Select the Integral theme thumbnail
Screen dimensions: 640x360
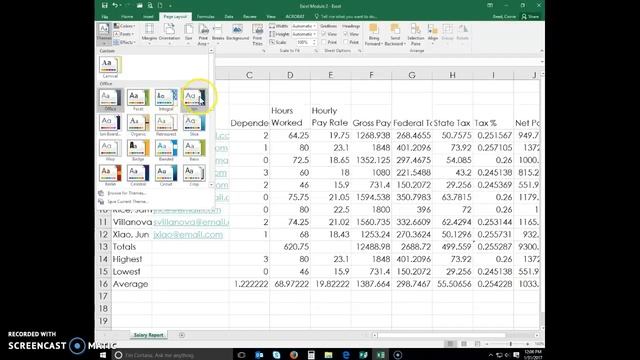tap(166, 100)
